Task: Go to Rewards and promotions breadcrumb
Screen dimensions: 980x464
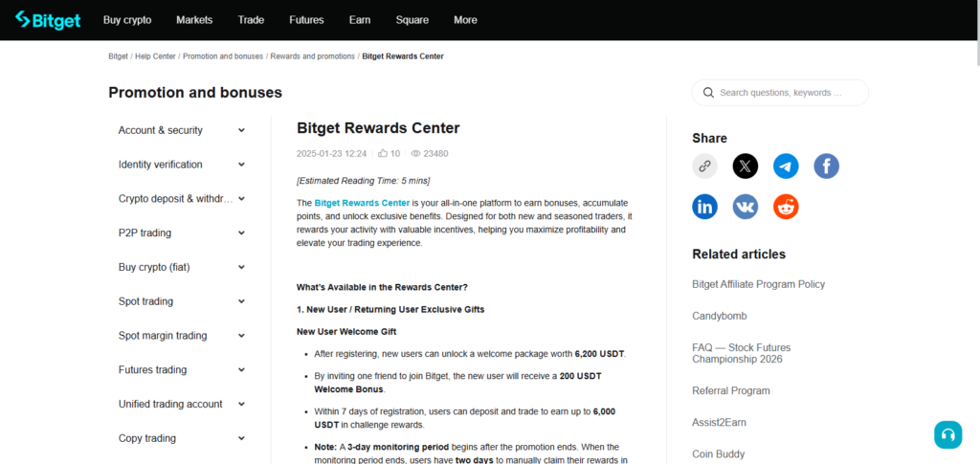Action: coord(313,56)
